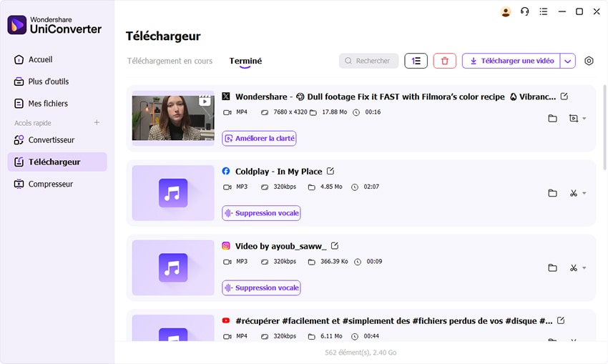Open the support headset icon
This screenshot has width=608, height=364.
[524, 11]
